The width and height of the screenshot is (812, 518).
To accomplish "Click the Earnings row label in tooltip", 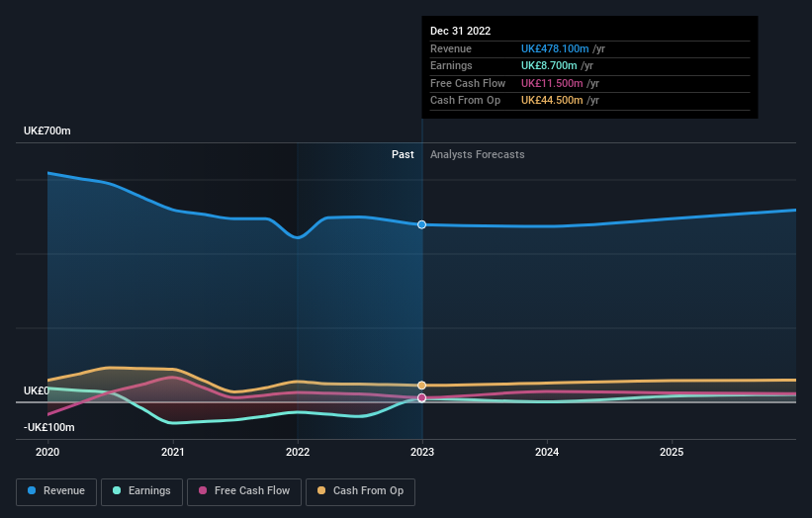I will (451, 65).
